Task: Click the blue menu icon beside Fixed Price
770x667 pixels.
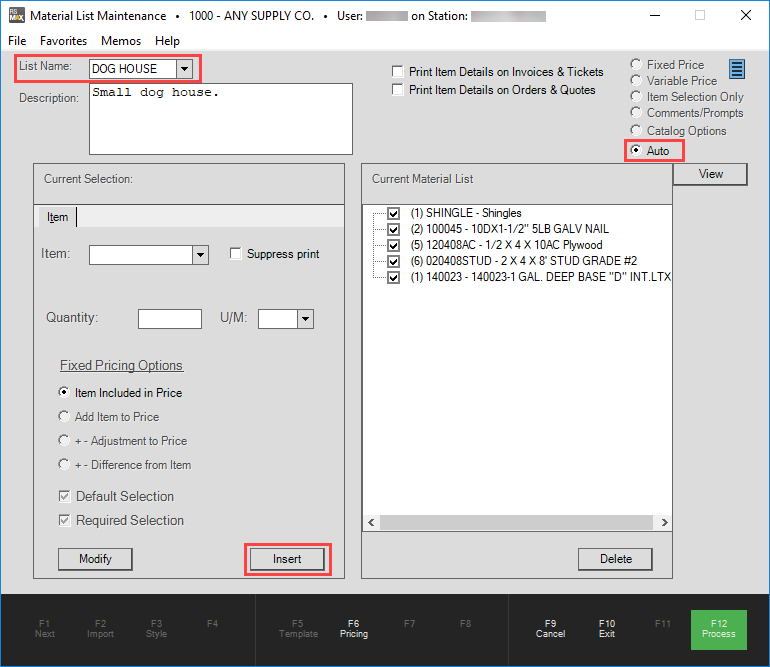Action: click(737, 69)
